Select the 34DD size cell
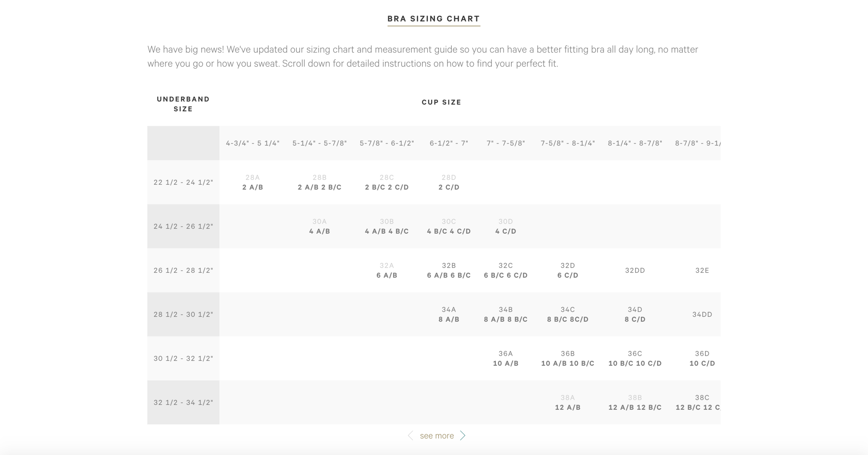 (x=702, y=314)
